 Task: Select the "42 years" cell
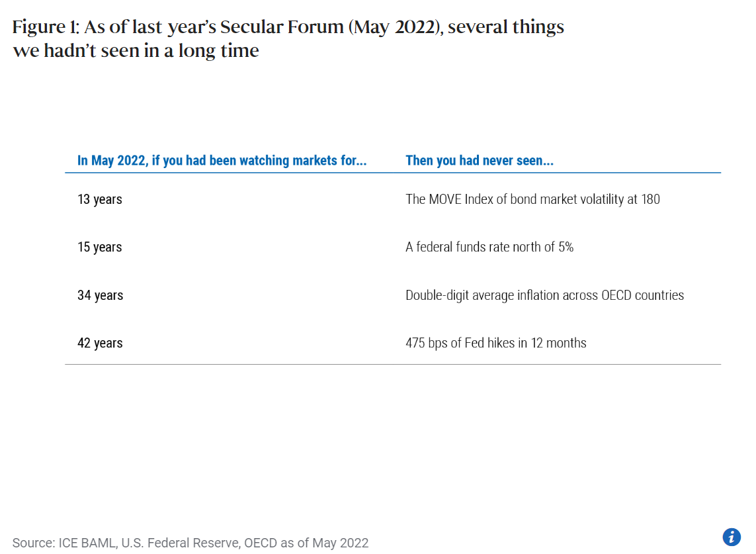pos(101,343)
